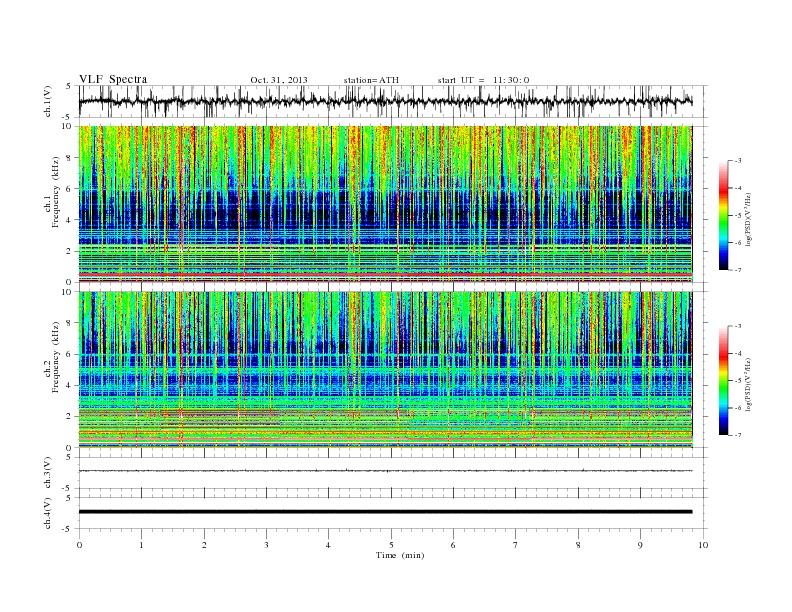Click the "-3" label on ch.1 color scale
This screenshot has width=792, height=612.
click(737, 161)
